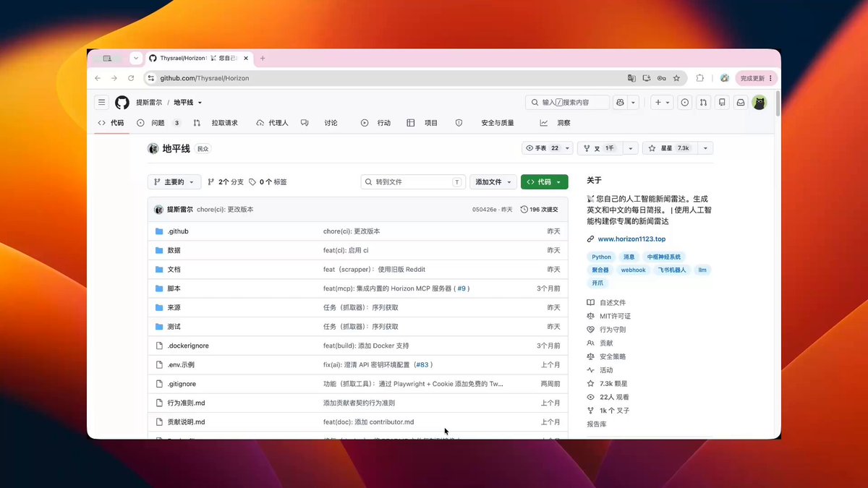
Task: Click the file icon of .gitignore row
Action: coord(159,384)
